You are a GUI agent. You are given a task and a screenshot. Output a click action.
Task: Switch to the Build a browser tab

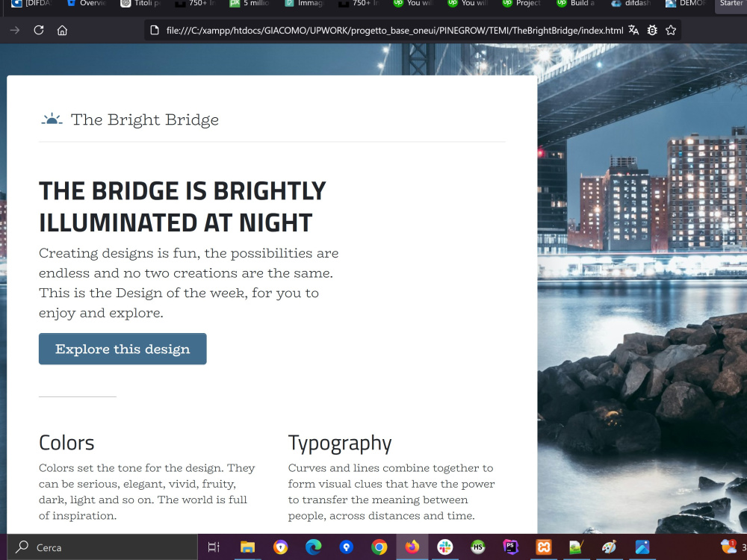(576, 4)
